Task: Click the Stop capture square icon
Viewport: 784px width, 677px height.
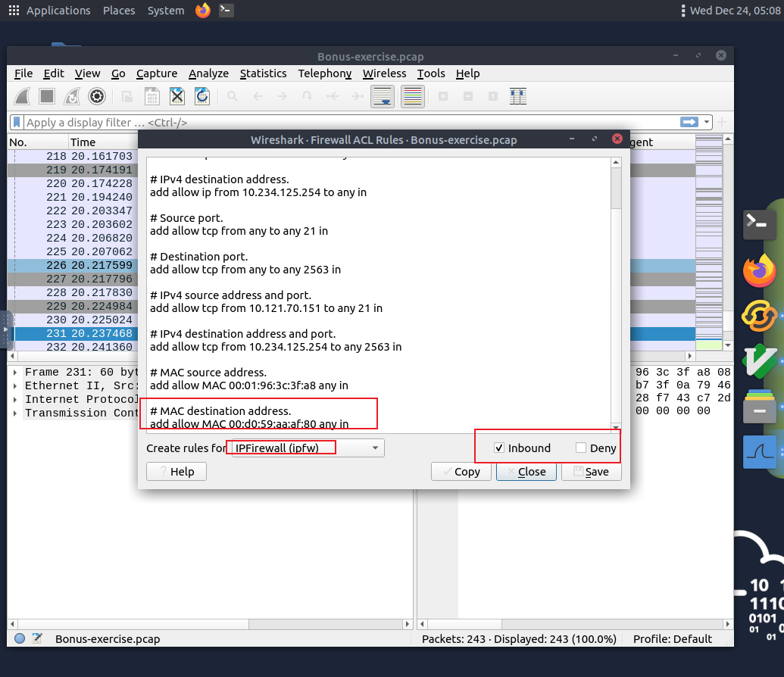Action: pyautogui.click(x=47, y=96)
